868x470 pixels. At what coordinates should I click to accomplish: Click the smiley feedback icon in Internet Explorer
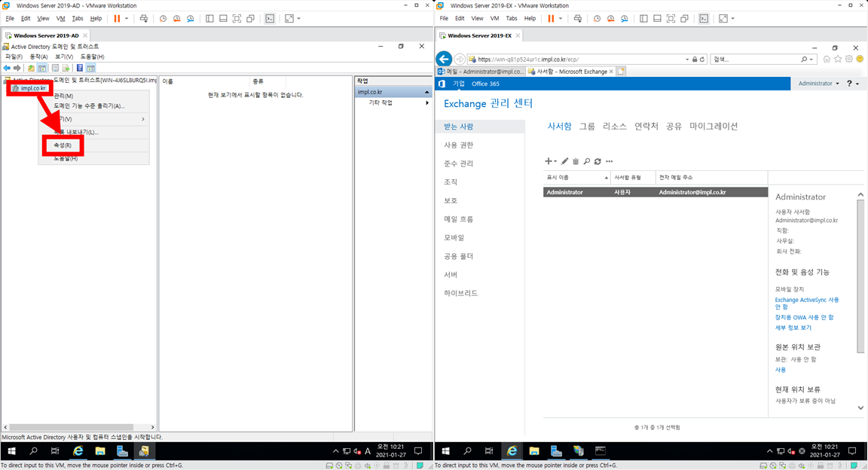pos(860,59)
